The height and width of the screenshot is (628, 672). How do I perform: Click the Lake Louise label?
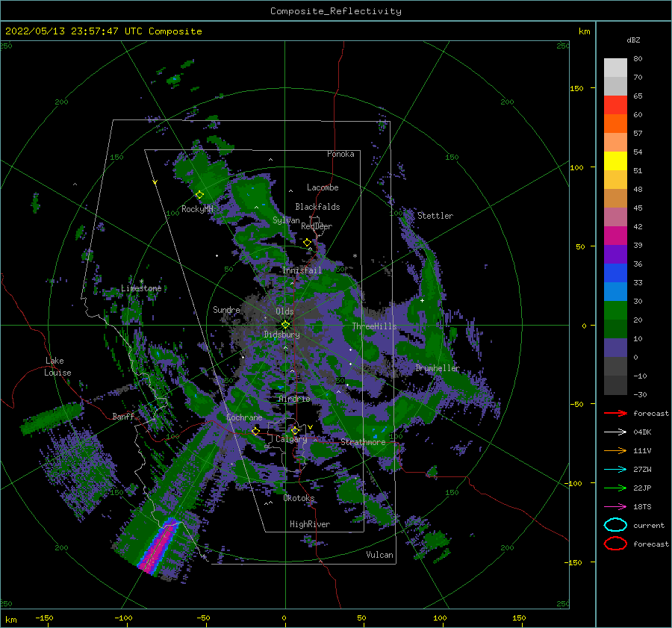[57, 367]
